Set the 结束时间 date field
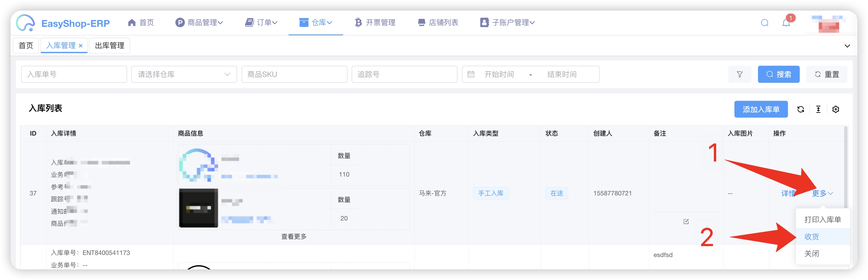 [562, 74]
